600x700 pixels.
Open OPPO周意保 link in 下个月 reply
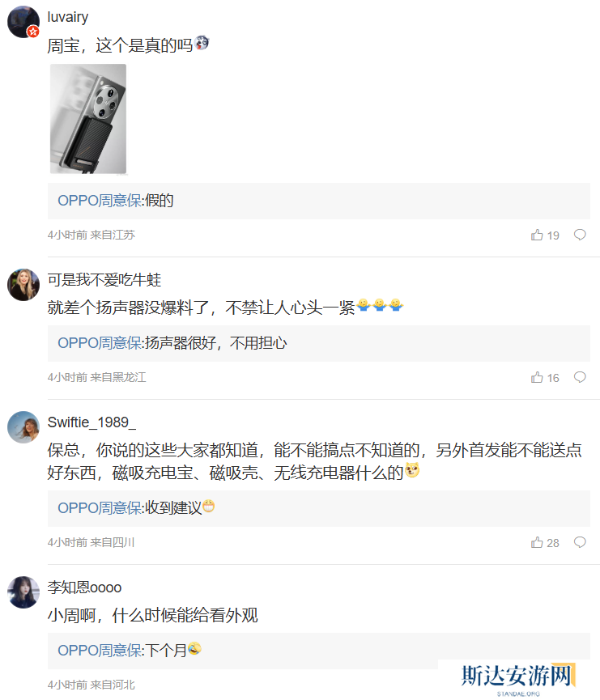99,651
